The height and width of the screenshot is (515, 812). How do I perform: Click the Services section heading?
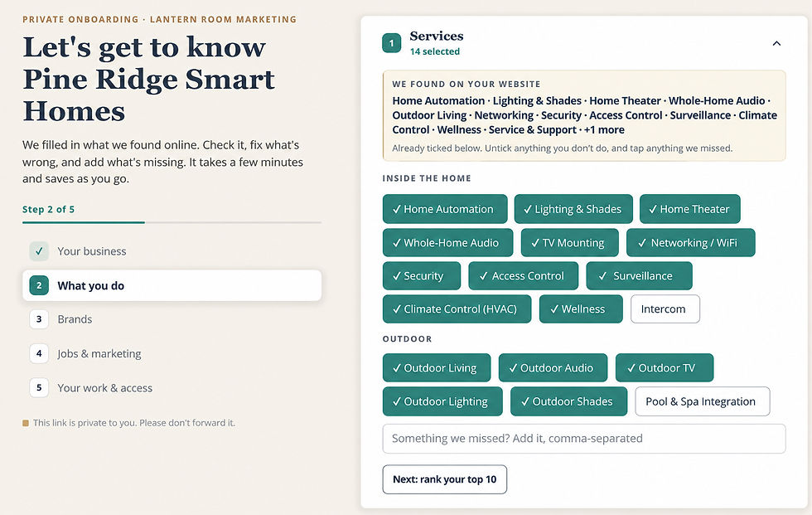coord(437,36)
